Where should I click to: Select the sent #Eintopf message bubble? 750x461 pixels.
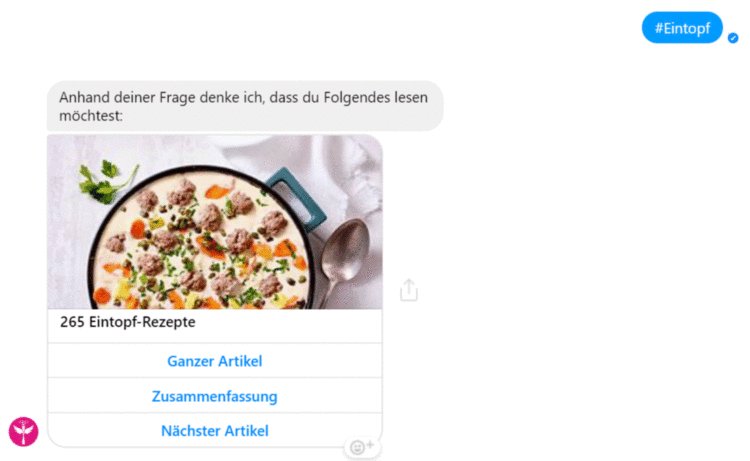click(x=682, y=28)
